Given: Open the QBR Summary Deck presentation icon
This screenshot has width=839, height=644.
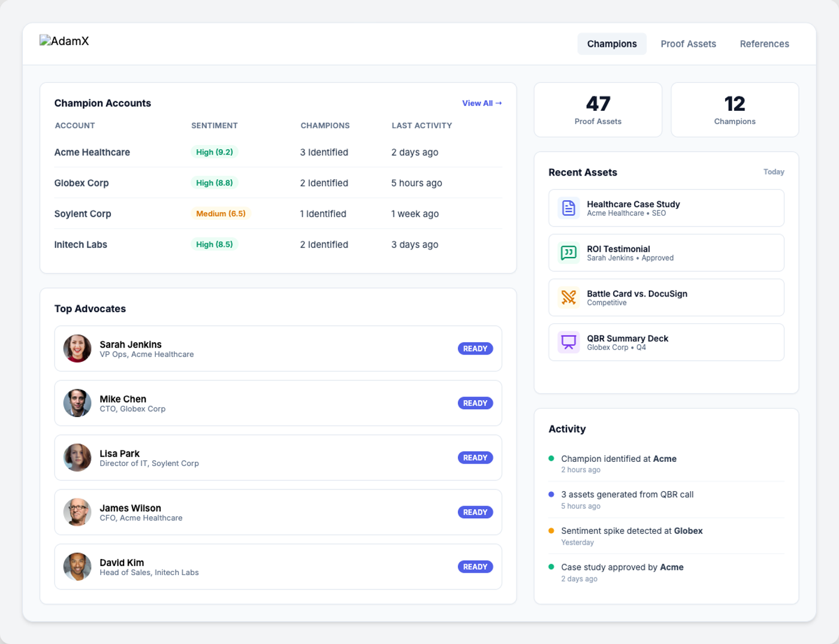Looking at the screenshot, I should point(568,342).
